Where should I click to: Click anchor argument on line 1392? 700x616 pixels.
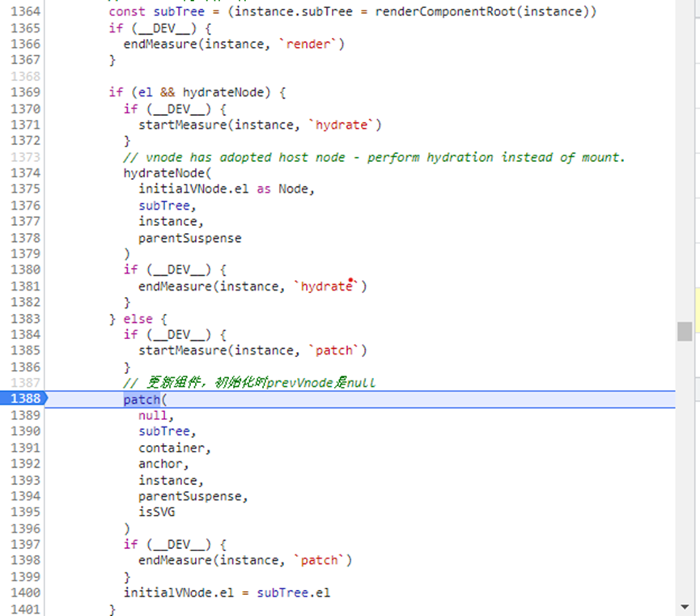coord(160,464)
